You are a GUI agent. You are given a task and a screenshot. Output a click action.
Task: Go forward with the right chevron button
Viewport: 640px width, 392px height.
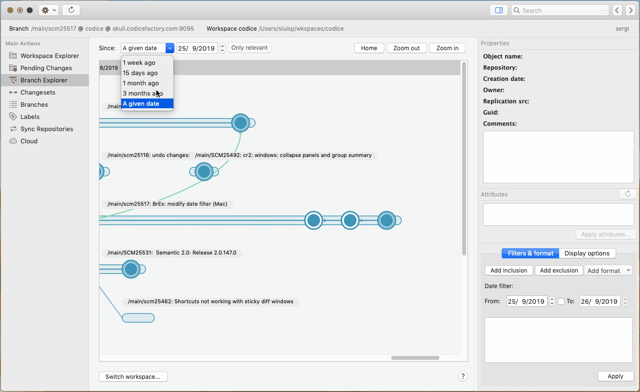point(630,10)
